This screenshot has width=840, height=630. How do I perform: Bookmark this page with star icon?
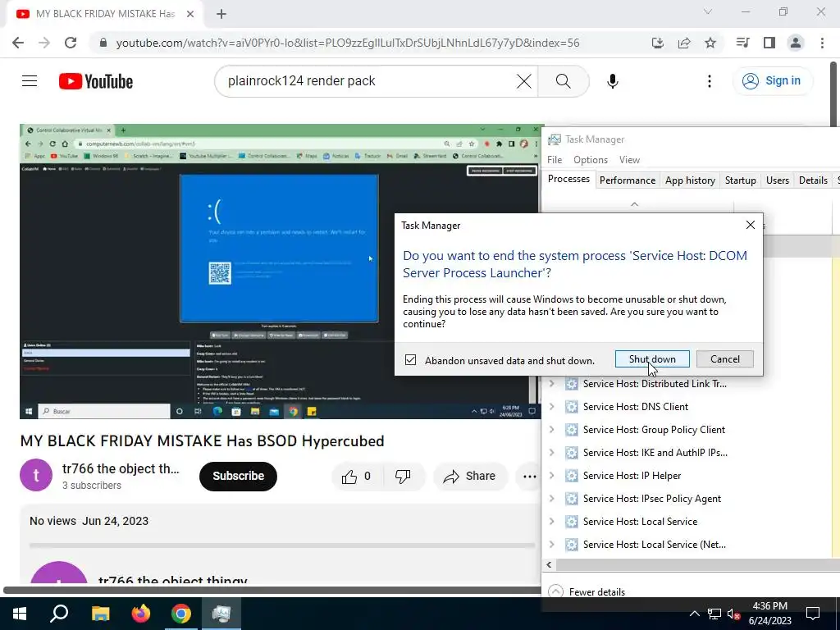click(710, 43)
